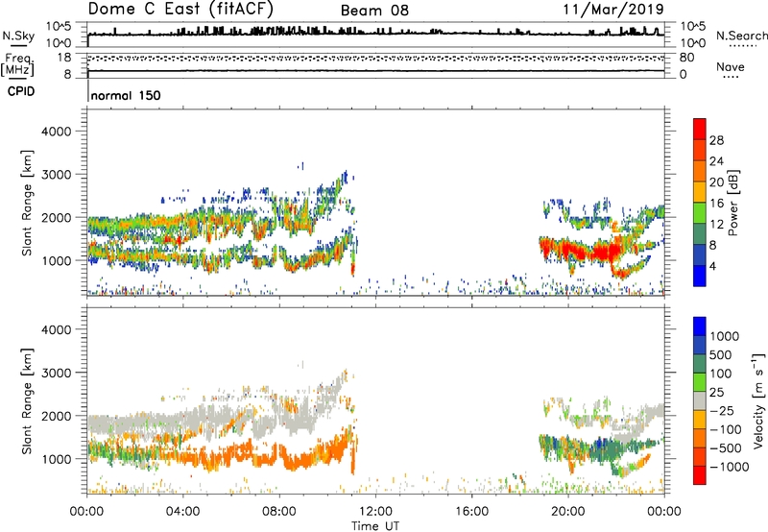Click the 'Slant Range [km]' label of the velocity panel

(x=27, y=400)
